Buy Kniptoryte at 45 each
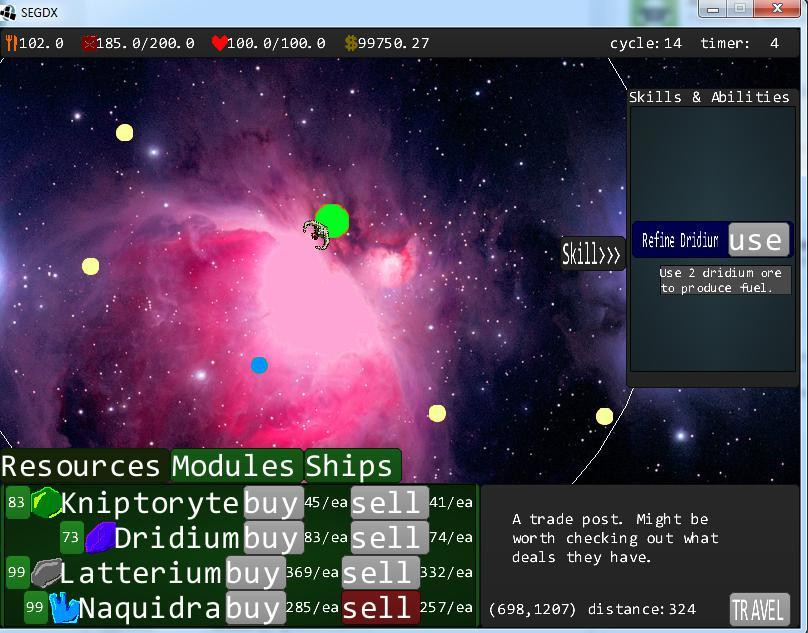This screenshot has width=808, height=633. click(x=273, y=502)
